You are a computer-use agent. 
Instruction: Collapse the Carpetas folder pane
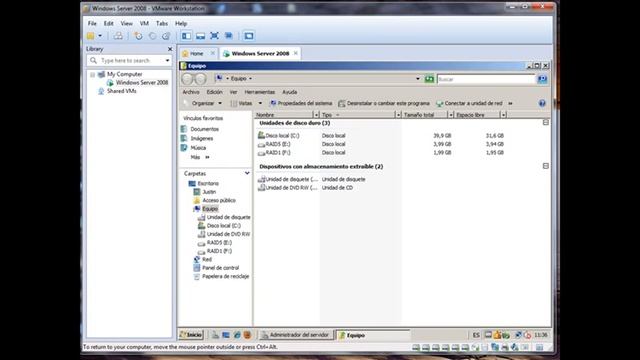click(x=247, y=173)
